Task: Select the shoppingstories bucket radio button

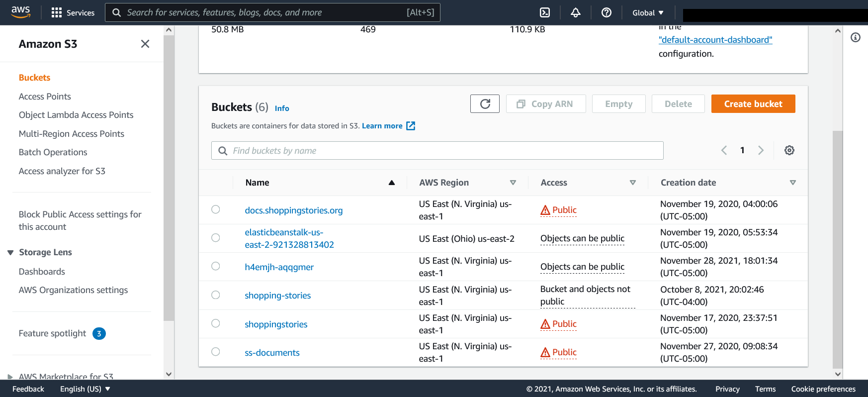Action: coord(215,323)
